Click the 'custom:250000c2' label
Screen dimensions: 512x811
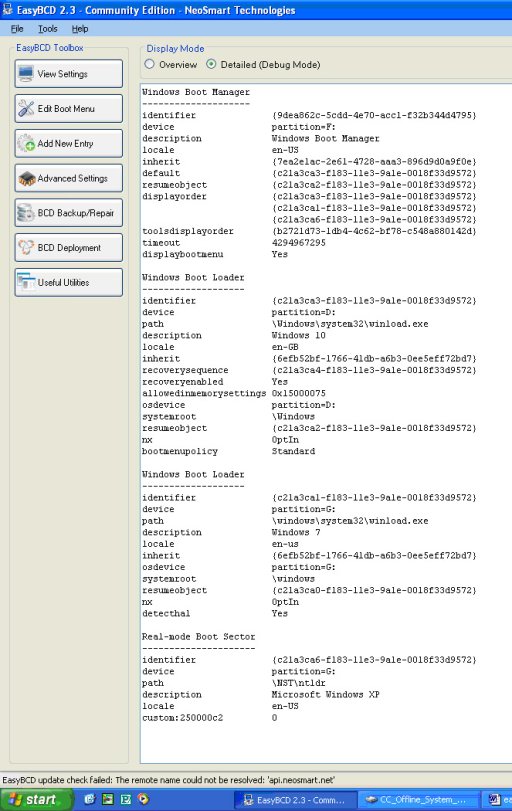(183, 718)
